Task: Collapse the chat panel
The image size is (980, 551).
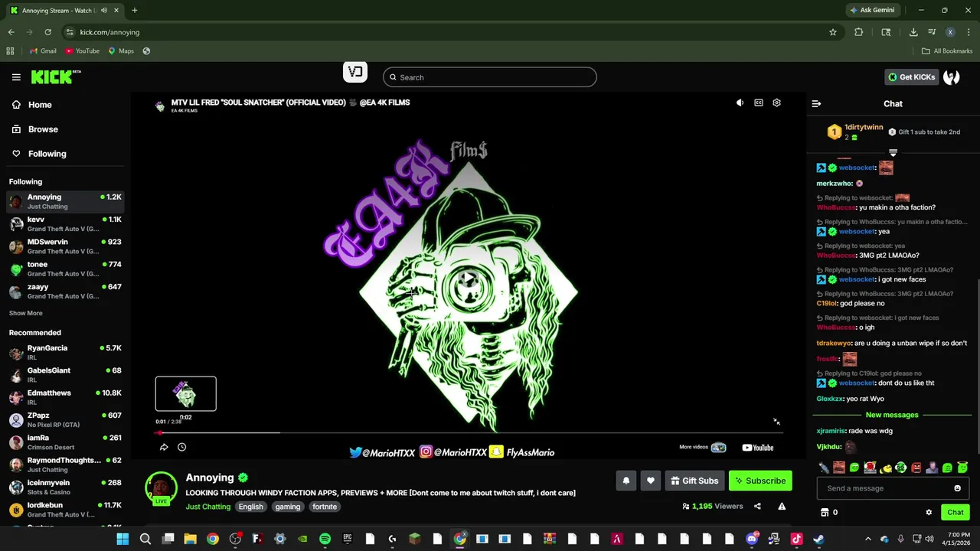Action: (x=816, y=103)
